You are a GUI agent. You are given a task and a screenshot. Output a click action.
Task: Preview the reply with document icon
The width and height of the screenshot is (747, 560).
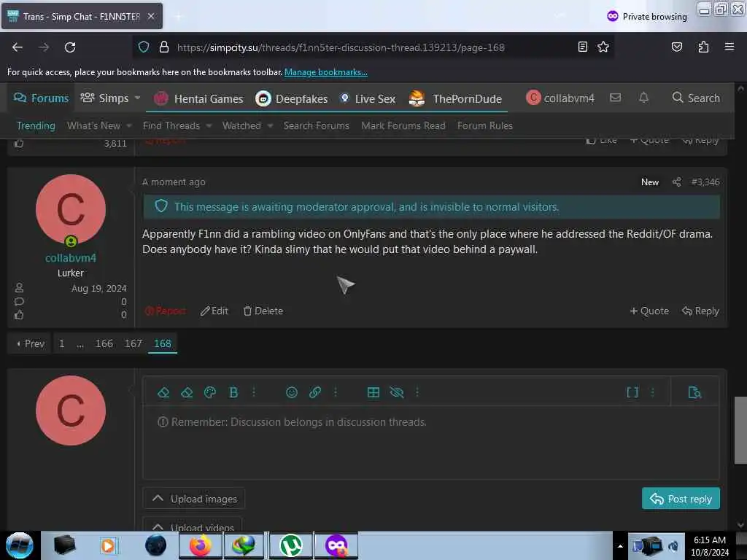694,392
